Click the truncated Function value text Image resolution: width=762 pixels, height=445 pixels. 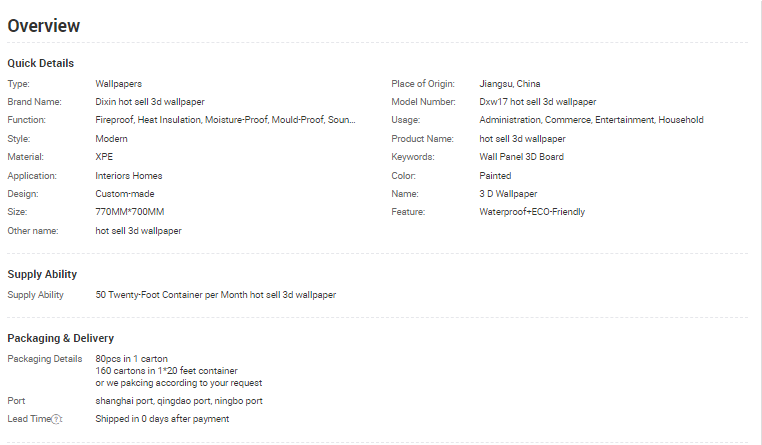click(225, 120)
